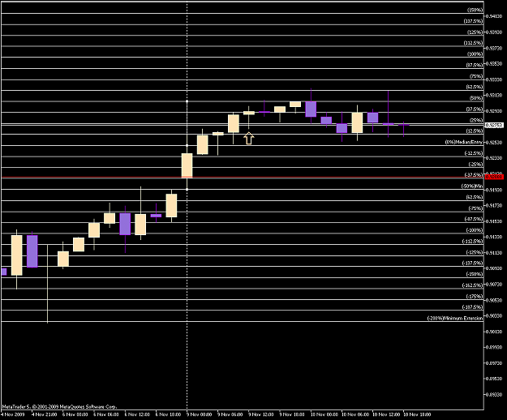Click the (-200%)Minimum Extension label
The image size is (507, 420).
(x=455, y=318)
